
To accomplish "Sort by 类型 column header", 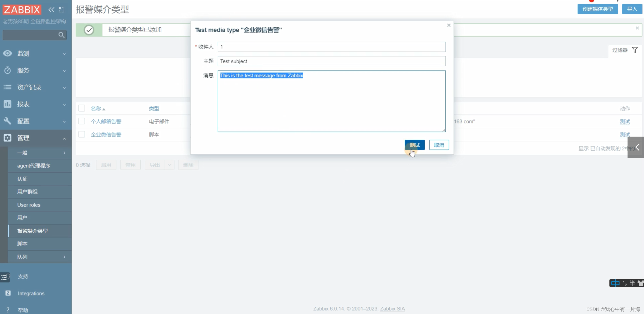I will (154, 108).
